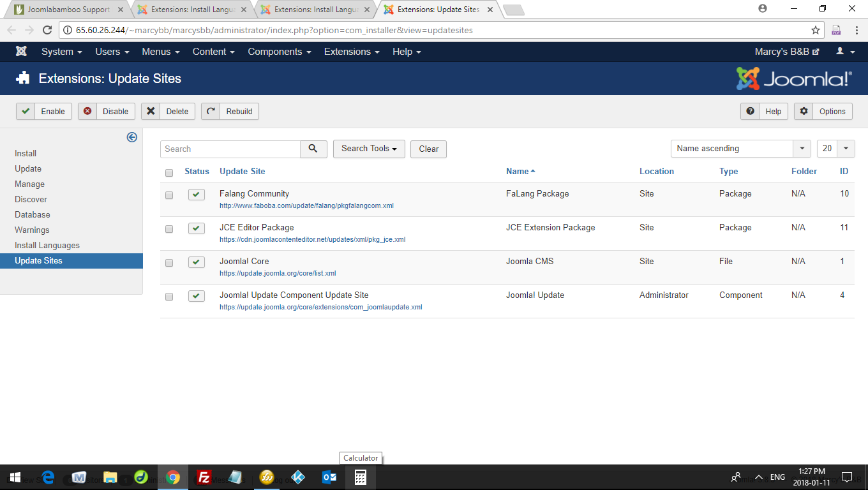The height and width of the screenshot is (490, 868).
Task: Bookmark this page with the star icon
Action: pos(816,30)
